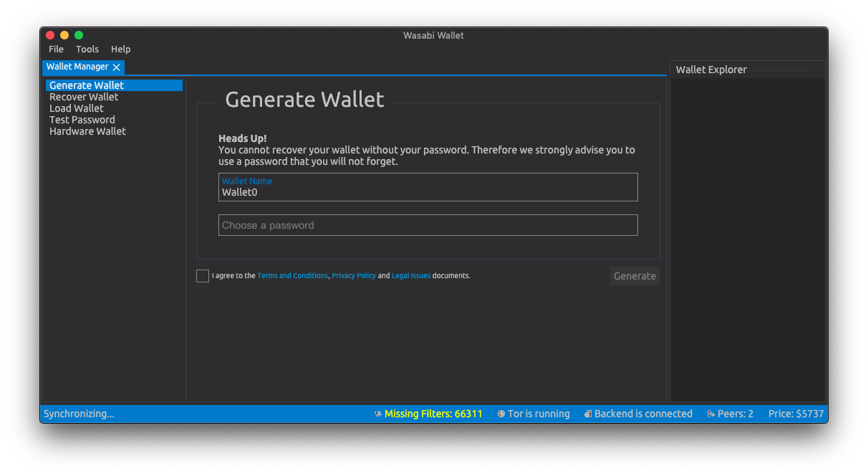Click the Tor is running status text
The height and width of the screenshot is (476, 868).
point(539,414)
